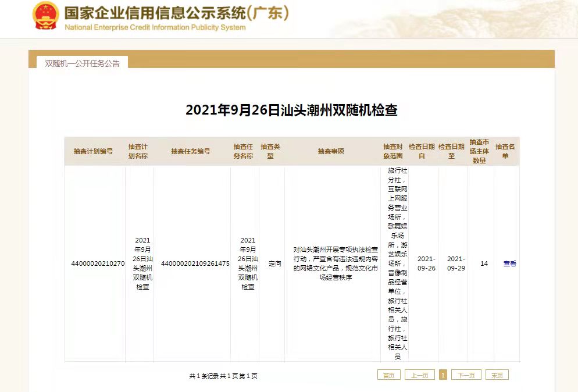Click the 抽查市场主体数量 column header

pyautogui.click(x=479, y=151)
